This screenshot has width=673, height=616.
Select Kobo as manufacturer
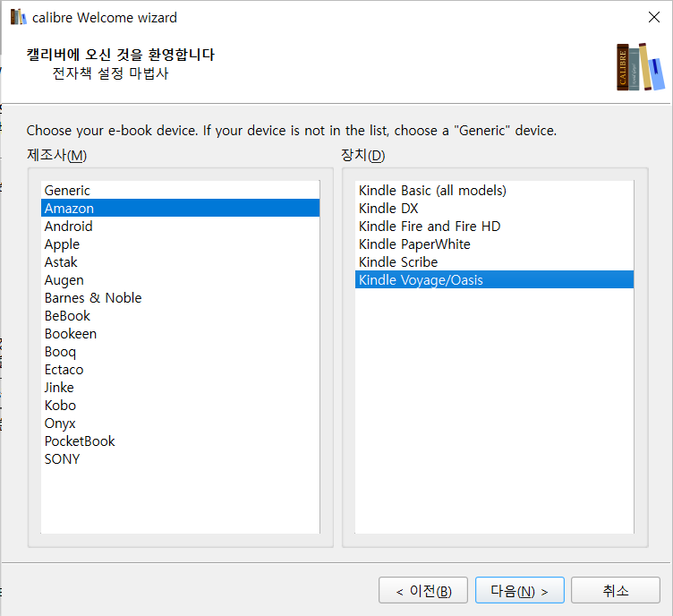(180, 406)
